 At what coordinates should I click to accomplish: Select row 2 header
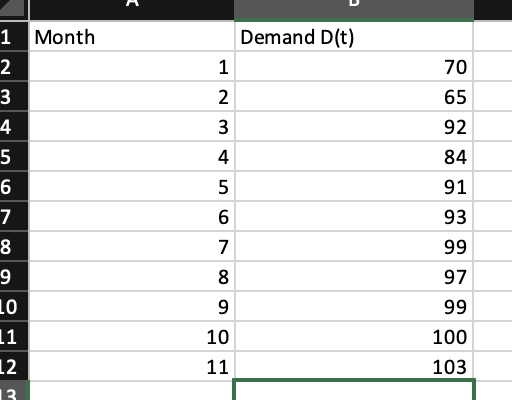click(x=14, y=67)
